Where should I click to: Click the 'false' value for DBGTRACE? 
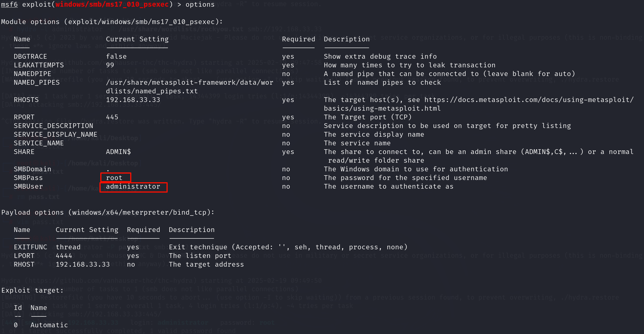click(x=116, y=56)
